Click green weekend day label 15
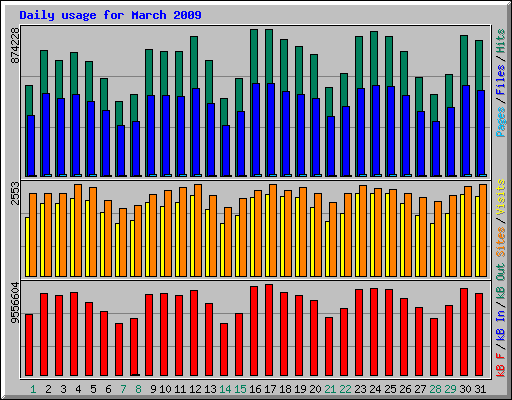Image resolution: width=512 pixels, height=400 pixels. tap(240, 389)
